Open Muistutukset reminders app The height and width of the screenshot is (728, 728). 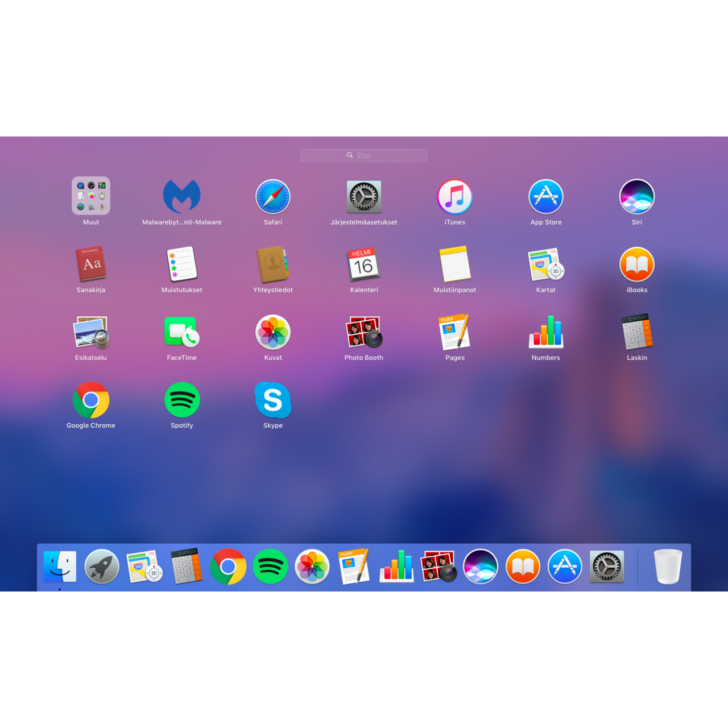coord(182,264)
